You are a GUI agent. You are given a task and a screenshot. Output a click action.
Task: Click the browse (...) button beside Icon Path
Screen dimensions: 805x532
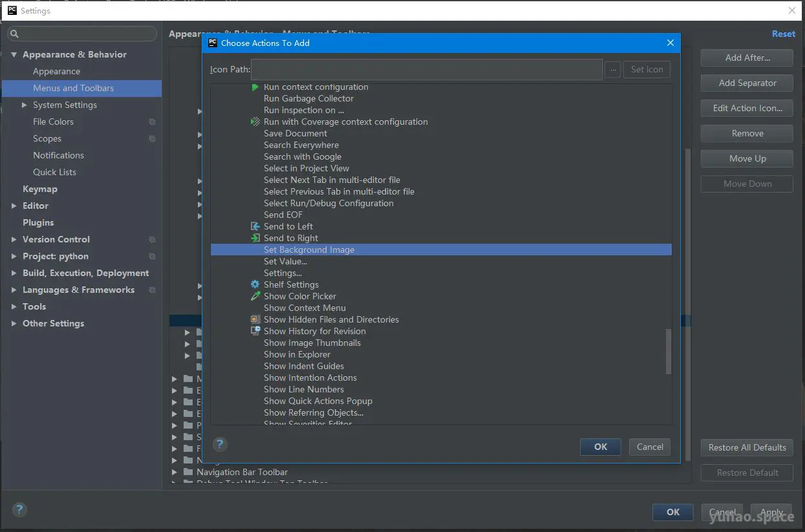point(612,69)
